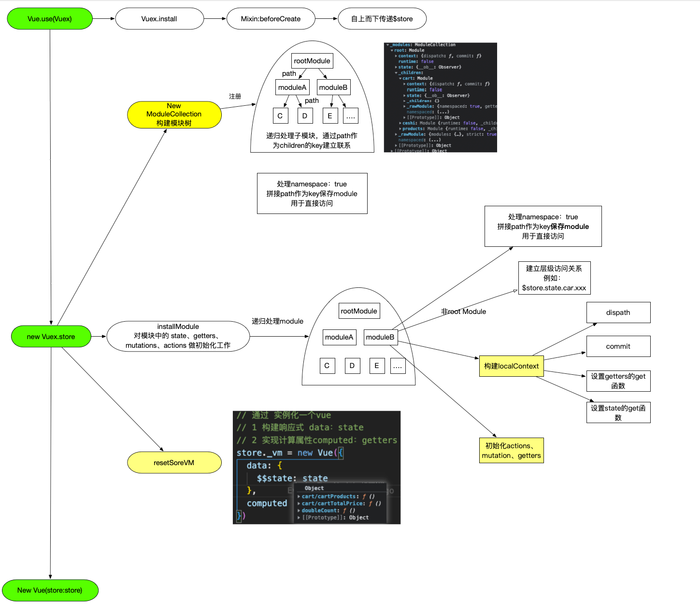Select the 设置state的get函数 box

click(618, 412)
